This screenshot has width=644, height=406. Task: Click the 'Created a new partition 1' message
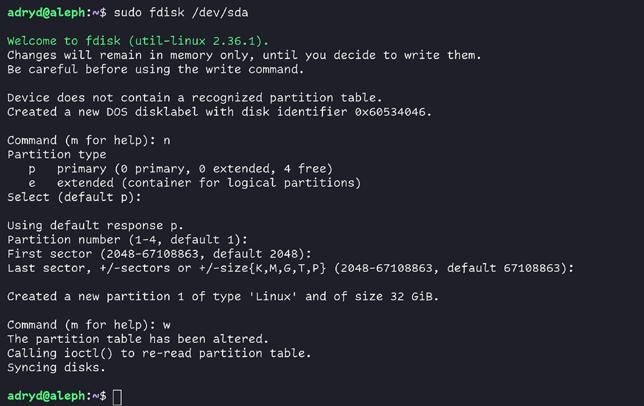[x=223, y=297]
